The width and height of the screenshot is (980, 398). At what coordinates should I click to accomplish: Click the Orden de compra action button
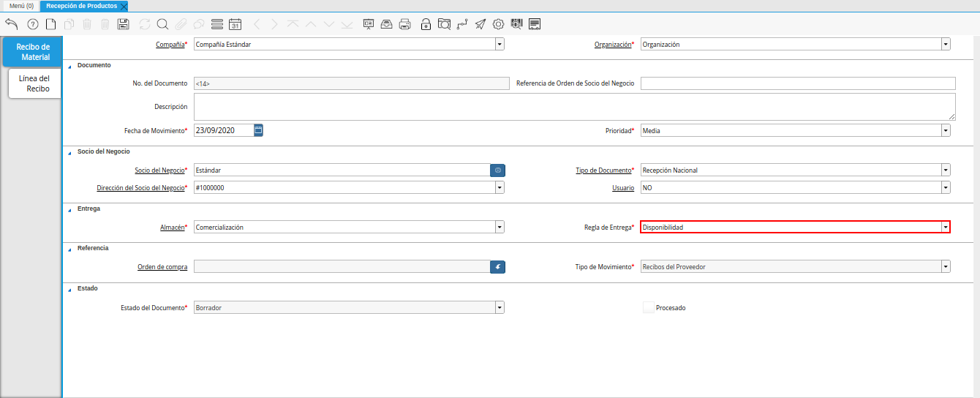coord(497,267)
